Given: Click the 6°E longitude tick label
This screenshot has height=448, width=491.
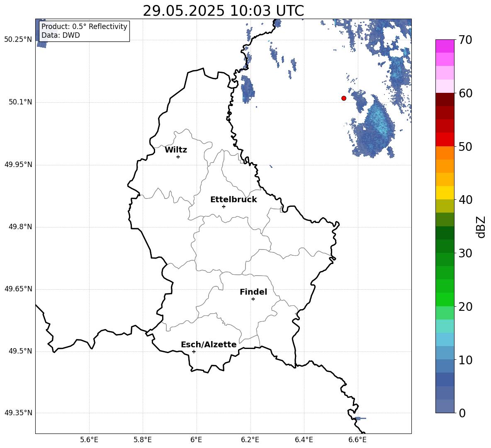Looking at the screenshot, I should (196, 440).
